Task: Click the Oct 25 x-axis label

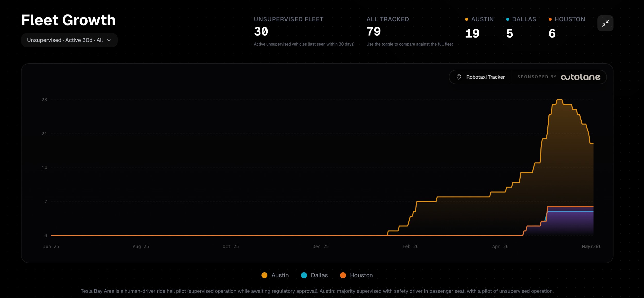Action: click(231, 247)
